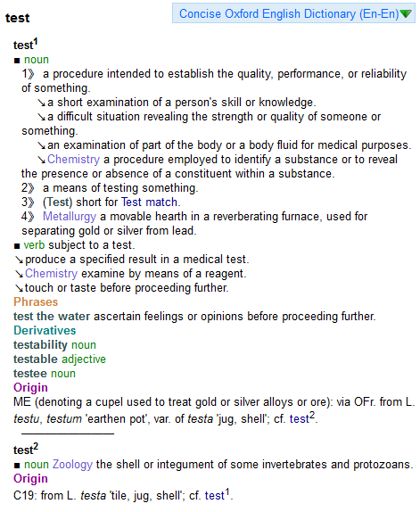Click the testability derivative entry

pyautogui.click(x=40, y=345)
